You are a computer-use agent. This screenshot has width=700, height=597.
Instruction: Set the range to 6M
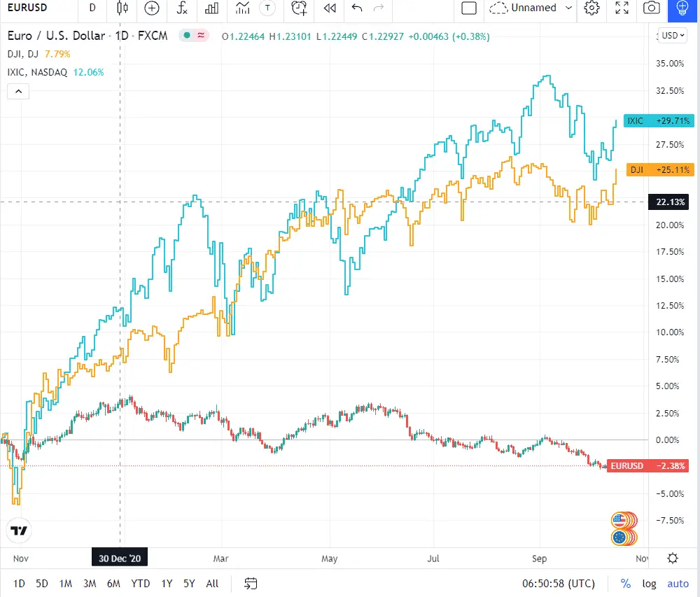[x=113, y=583]
